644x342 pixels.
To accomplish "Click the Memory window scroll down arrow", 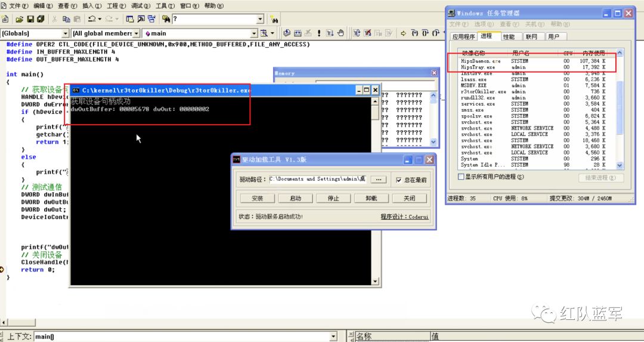I will (x=434, y=142).
